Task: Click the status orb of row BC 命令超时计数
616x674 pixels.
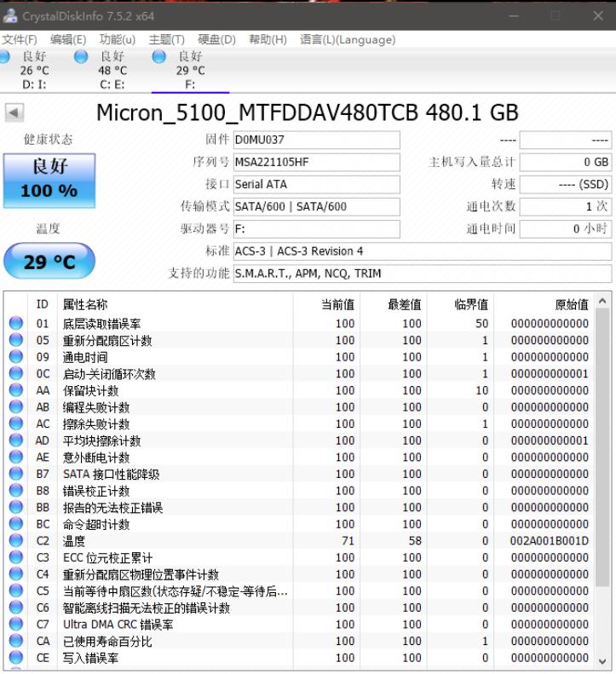Action: [x=16, y=524]
